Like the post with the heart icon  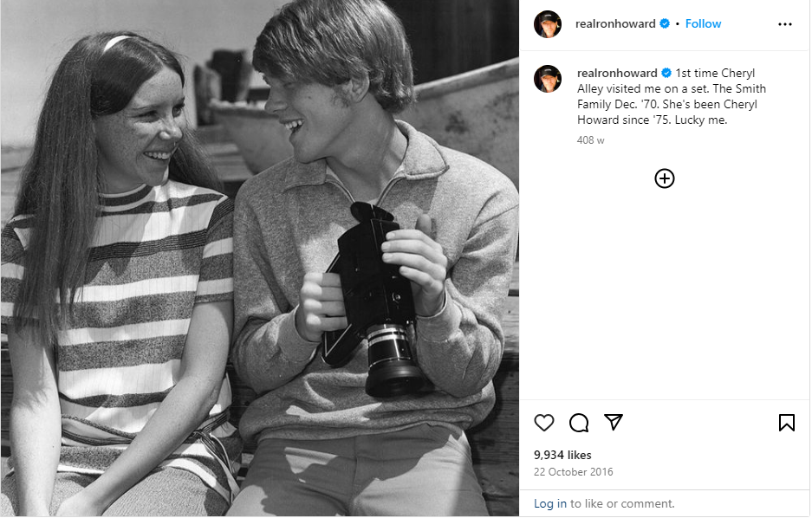(544, 423)
